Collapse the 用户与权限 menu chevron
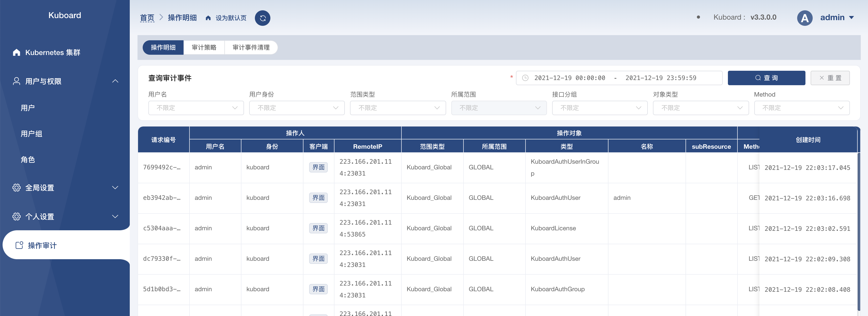Image resolution: width=868 pixels, height=316 pixels. click(x=115, y=81)
